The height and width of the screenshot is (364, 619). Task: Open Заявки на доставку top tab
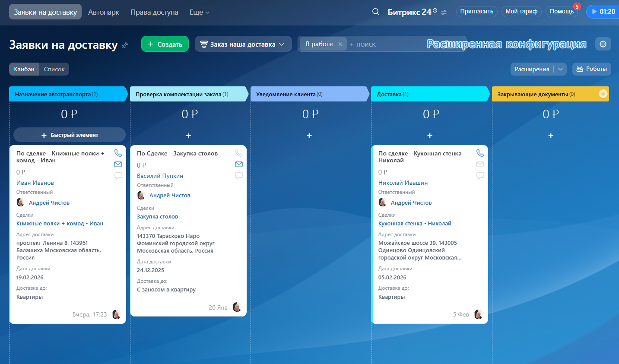click(45, 12)
